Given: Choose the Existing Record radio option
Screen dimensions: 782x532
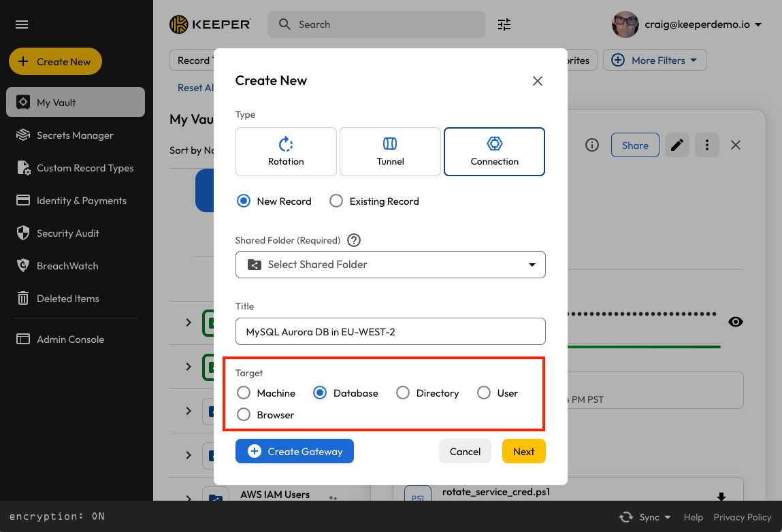Looking at the screenshot, I should click(x=336, y=201).
